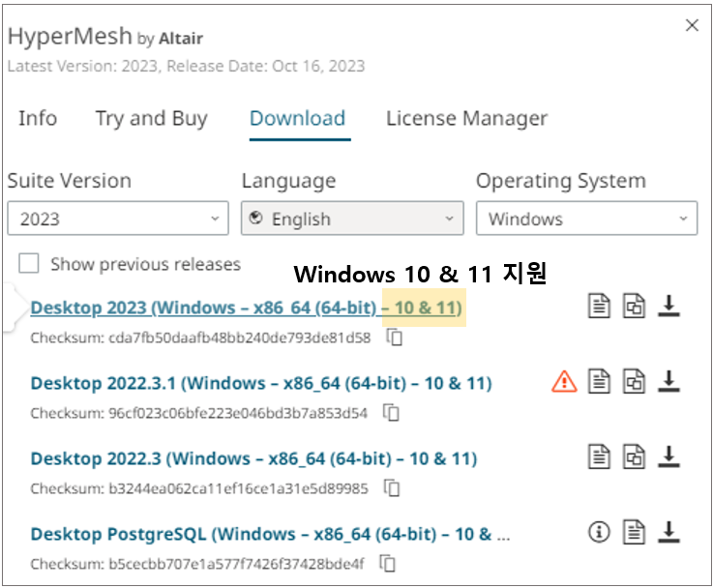Switch to the Try and Buy tab
The height and width of the screenshot is (588, 713).
coord(152,119)
